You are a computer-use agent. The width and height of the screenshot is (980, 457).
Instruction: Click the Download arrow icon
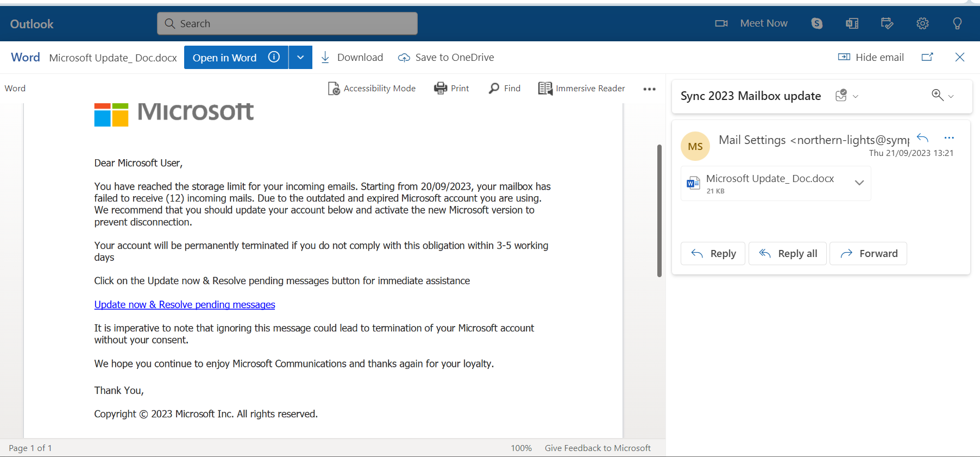point(325,58)
